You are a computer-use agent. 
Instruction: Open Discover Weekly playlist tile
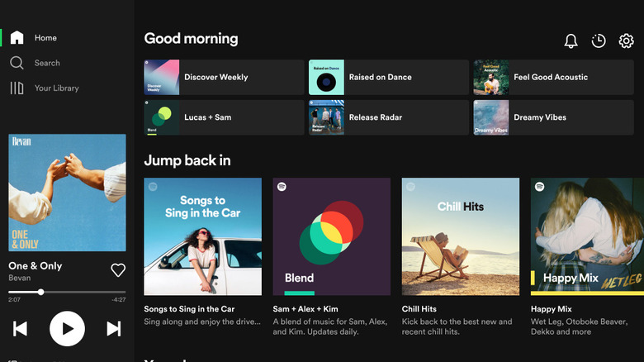tap(224, 77)
